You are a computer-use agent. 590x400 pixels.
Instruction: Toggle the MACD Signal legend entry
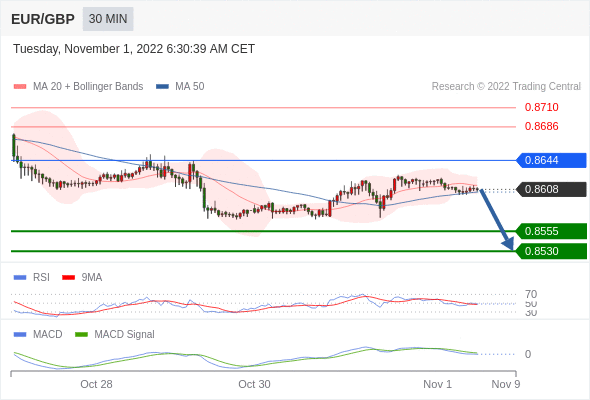click(x=115, y=334)
